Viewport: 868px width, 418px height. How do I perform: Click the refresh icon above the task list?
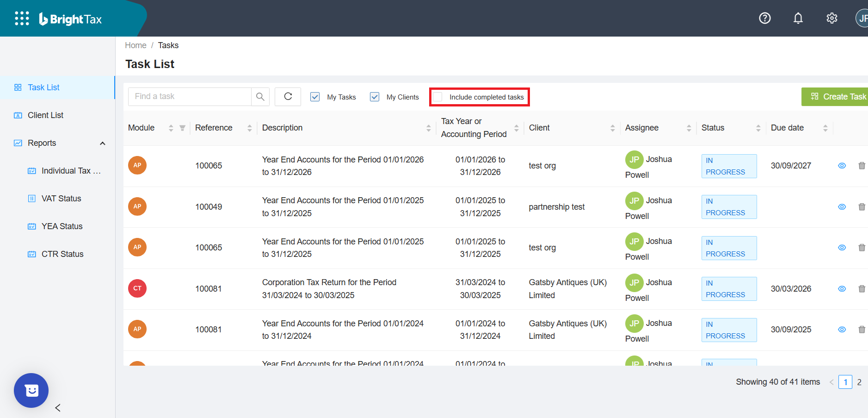(288, 96)
